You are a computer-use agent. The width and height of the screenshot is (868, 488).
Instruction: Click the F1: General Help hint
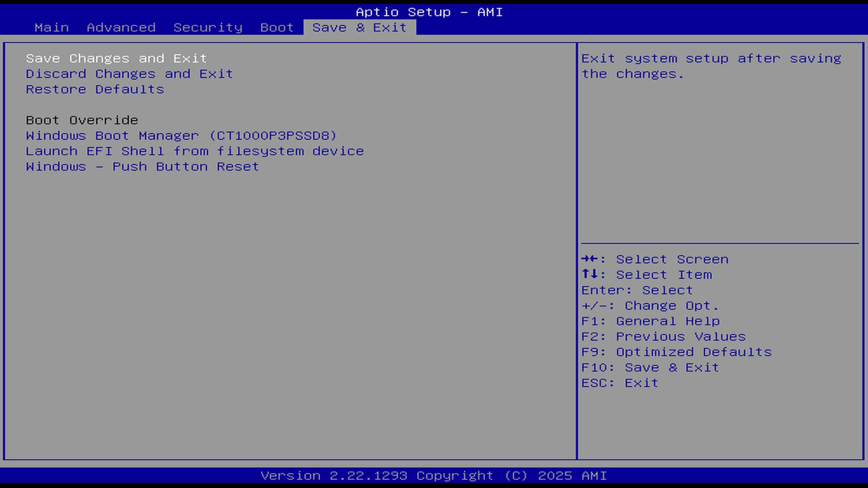pos(650,321)
